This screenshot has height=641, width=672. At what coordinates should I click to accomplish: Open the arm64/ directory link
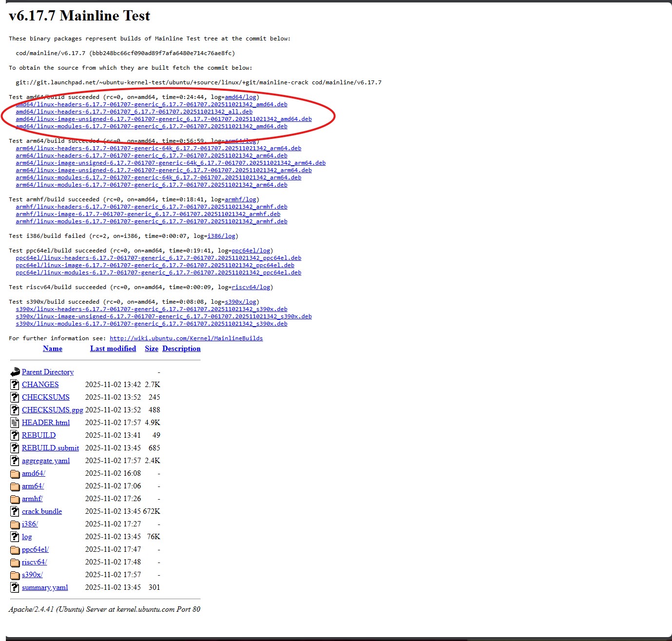pyautogui.click(x=33, y=486)
